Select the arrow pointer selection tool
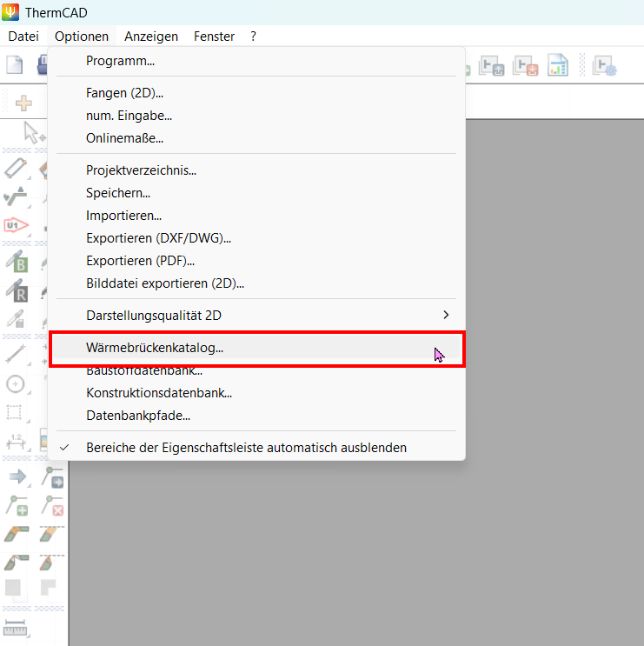The image size is (644, 646). click(33, 132)
